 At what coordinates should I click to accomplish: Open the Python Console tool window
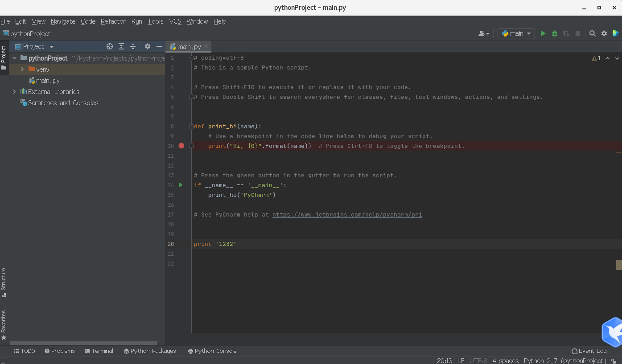pyautogui.click(x=212, y=351)
